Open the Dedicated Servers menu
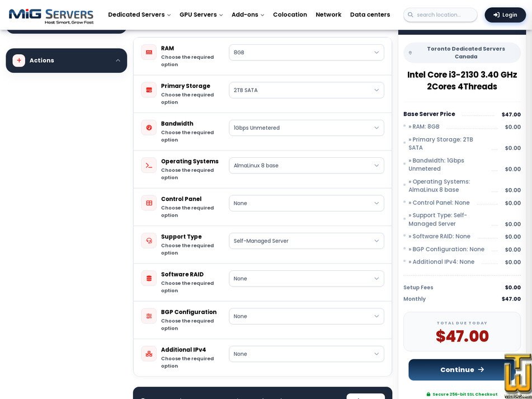Image resolution: width=532 pixels, height=399 pixels. click(x=139, y=15)
